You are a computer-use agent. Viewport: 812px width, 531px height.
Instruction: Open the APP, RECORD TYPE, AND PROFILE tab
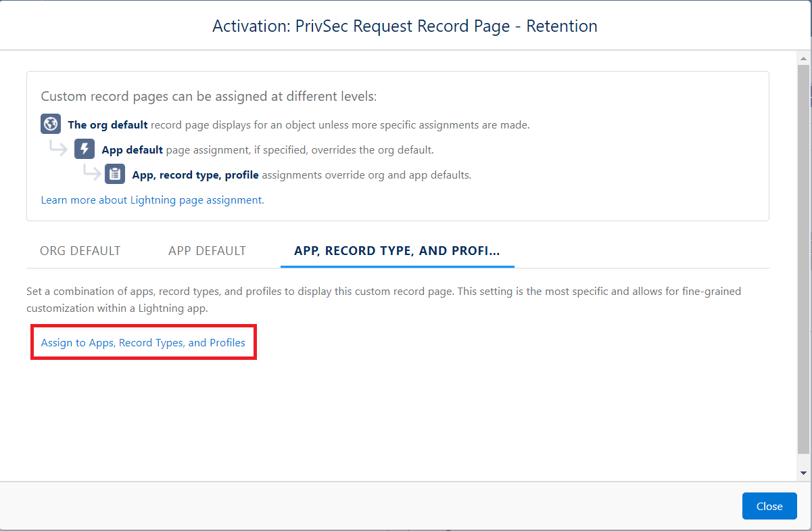397,250
